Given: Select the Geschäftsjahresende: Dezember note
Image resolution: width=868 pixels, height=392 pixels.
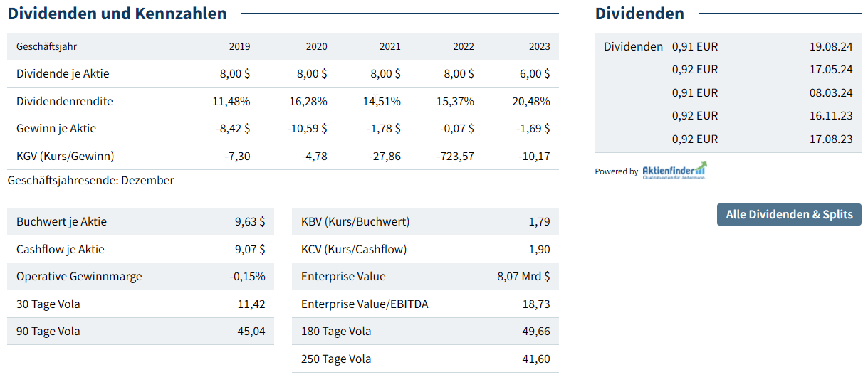Looking at the screenshot, I should [x=90, y=180].
